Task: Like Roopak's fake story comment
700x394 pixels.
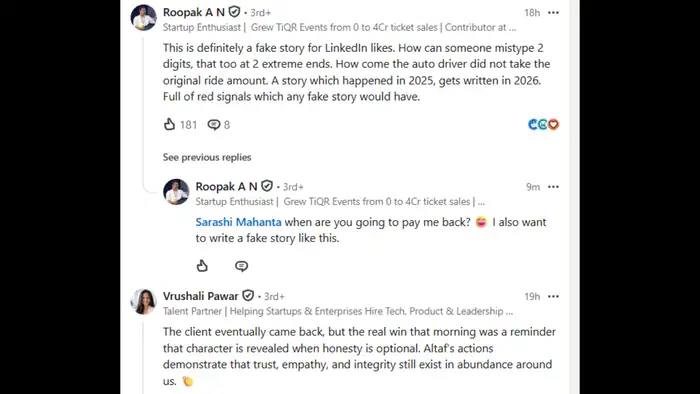Action: [170, 124]
